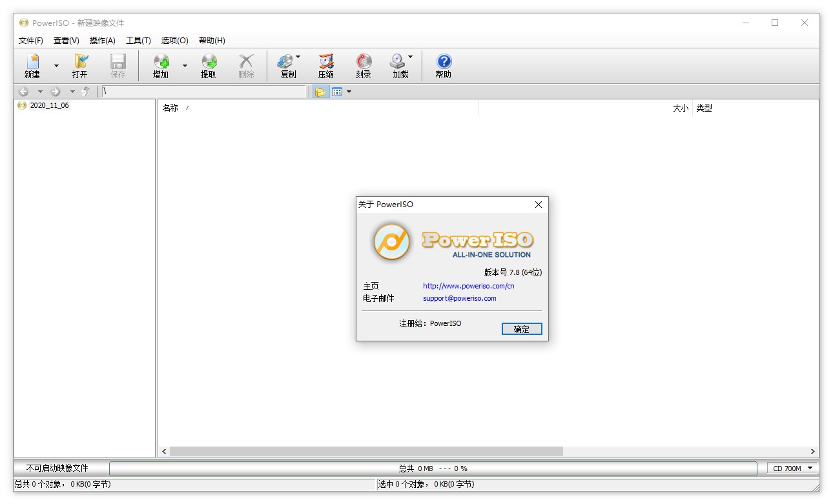
Task: Open the poweriso.com/cn homepage link
Action: 468,286
